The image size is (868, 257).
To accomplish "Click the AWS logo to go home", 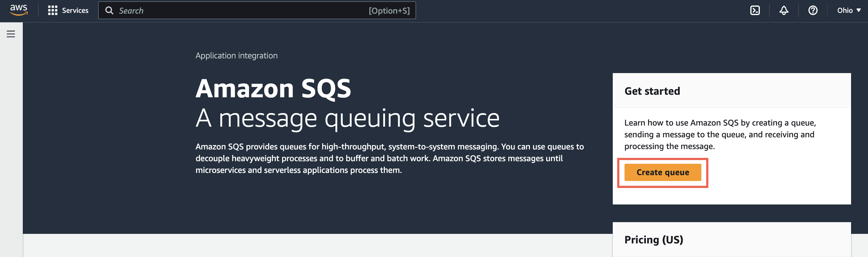I will click(x=19, y=10).
